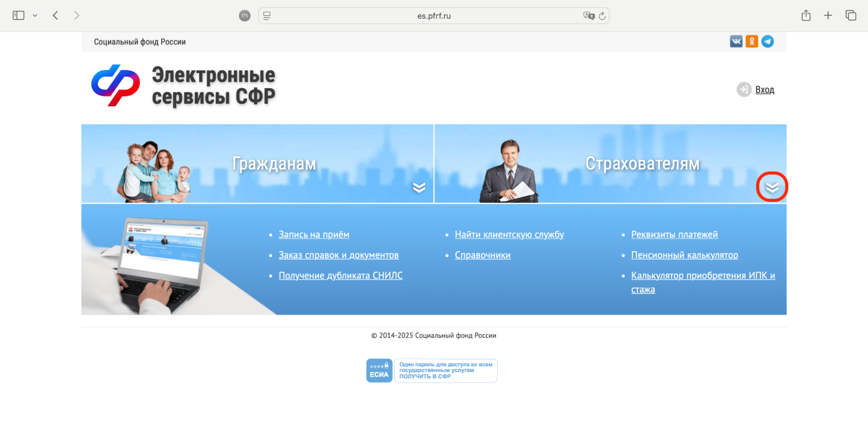The image size is (868, 435).
Task: Click the Получить в СФР banner
Action: click(446, 371)
